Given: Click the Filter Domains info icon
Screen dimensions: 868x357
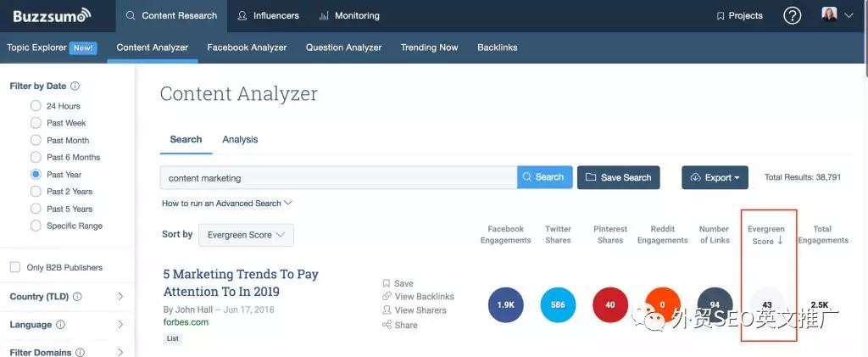Looking at the screenshot, I should point(81,353).
